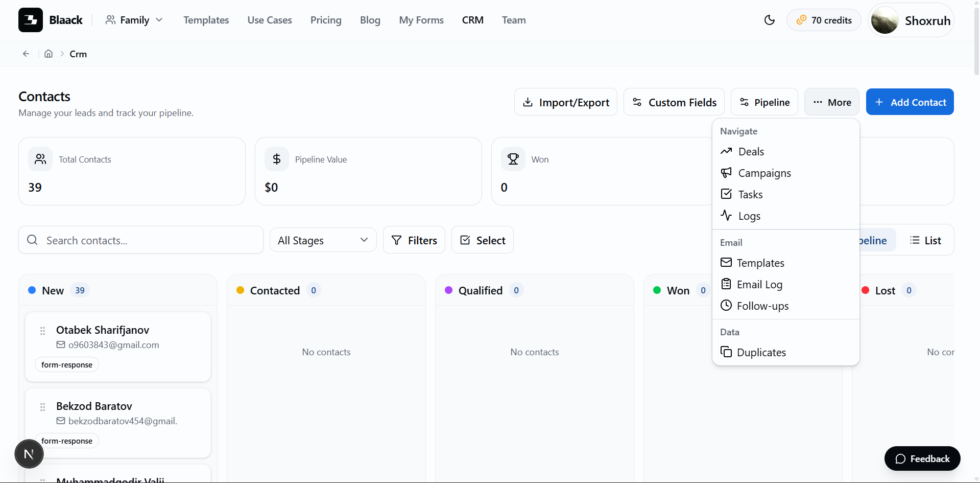The width and height of the screenshot is (980, 483).
Task: Toggle Select mode for contacts
Action: (x=483, y=240)
